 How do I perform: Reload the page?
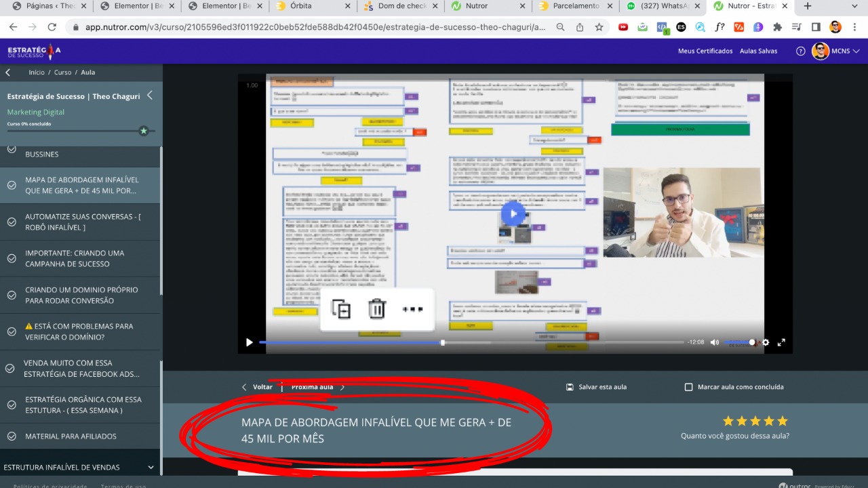point(52,27)
